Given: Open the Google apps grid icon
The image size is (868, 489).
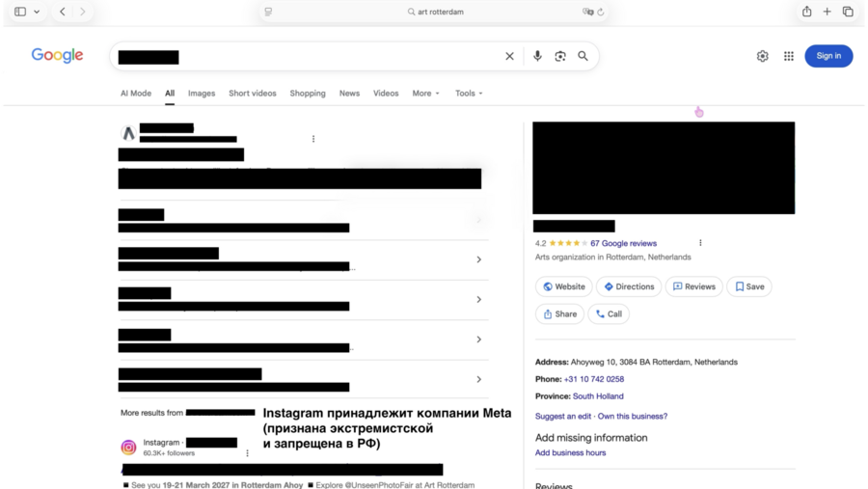Looking at the screenshot, I should coord(789,56).
